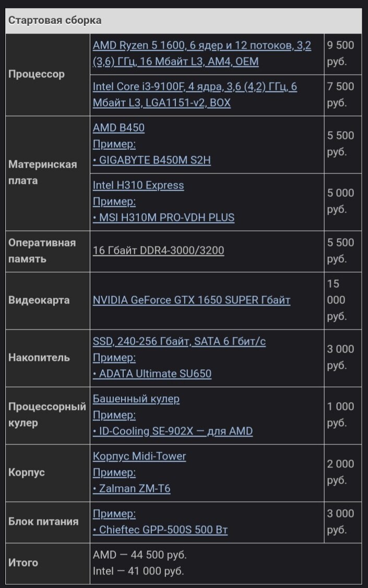Image resolution: width=368 pixels, height=588 pixels.
Task: Open the GIGABYTE B450M S2H example link
Action: click(152, 160)
